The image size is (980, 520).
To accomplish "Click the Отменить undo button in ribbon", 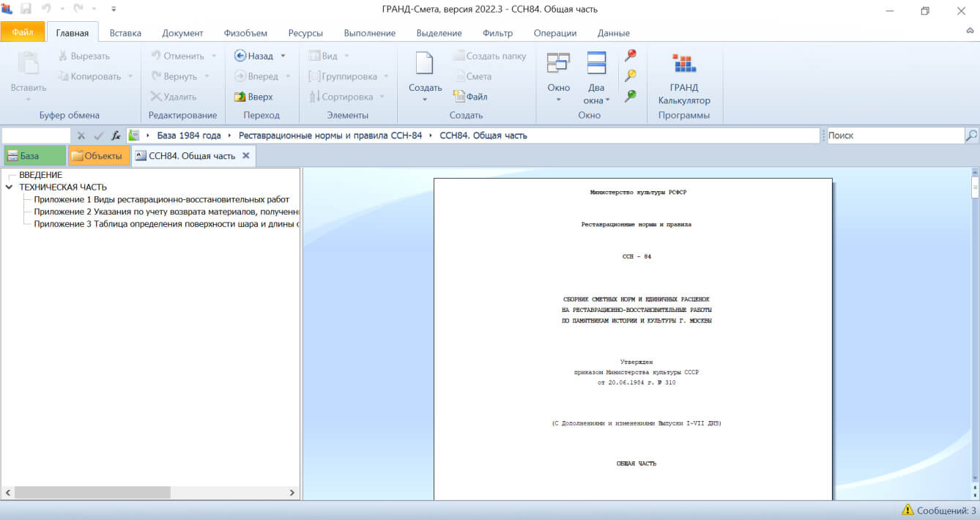I will 178,56.
